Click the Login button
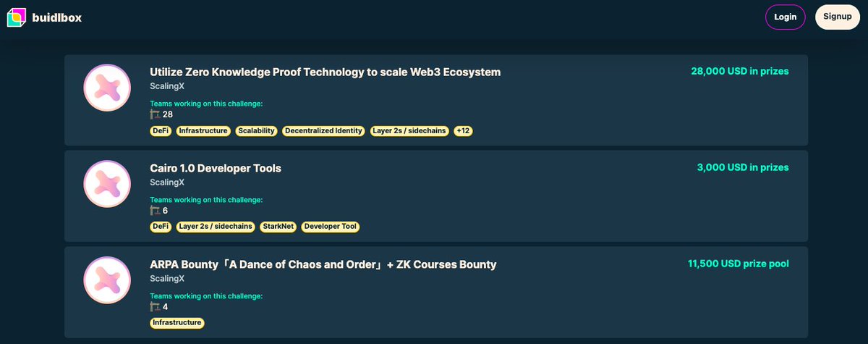The image size is (868, 344). click(x=785, y=17)
